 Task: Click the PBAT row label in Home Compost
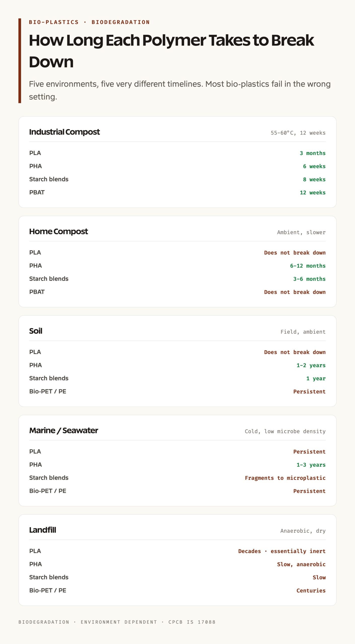[37, 292]
